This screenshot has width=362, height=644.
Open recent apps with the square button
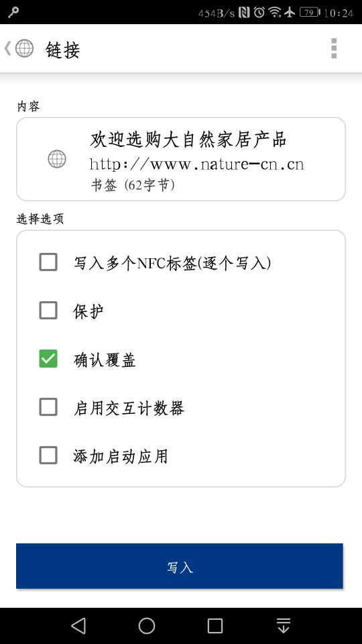coord(215,626)
